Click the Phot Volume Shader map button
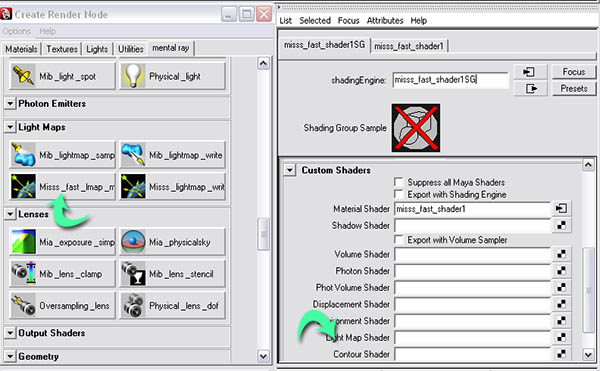Screen dimensions: 600x371 [561, 287]
